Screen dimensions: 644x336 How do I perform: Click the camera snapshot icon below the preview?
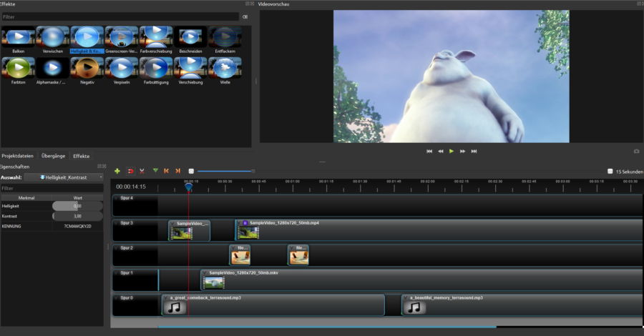click(636, 152)
